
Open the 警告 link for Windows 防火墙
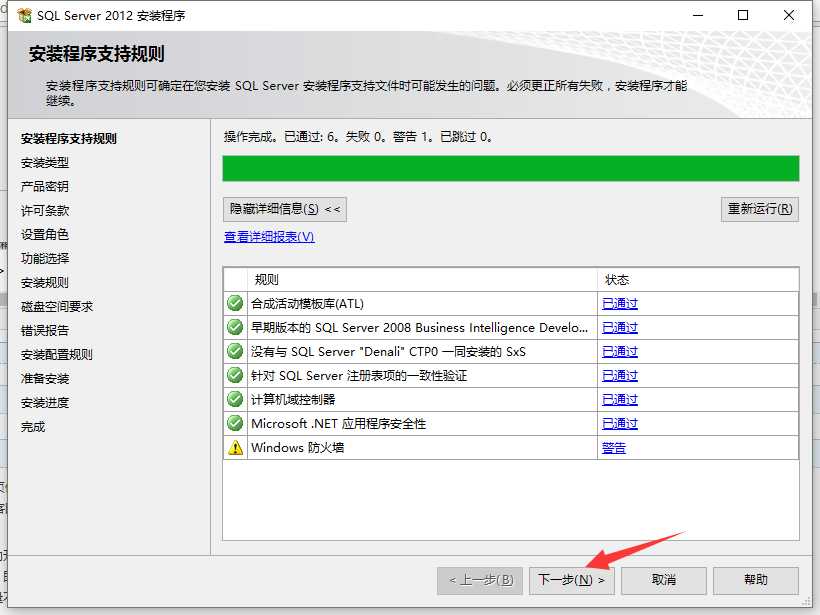[614, 448]
